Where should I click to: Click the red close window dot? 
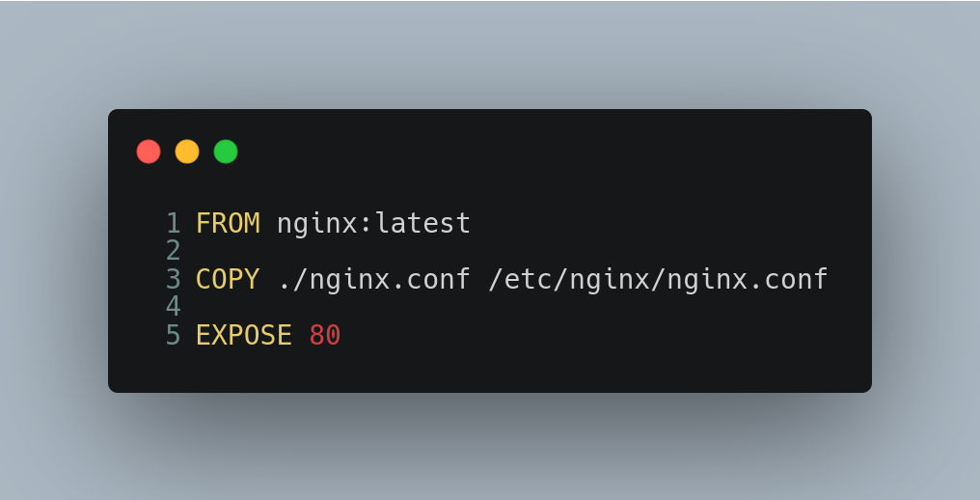pos(149,152)
